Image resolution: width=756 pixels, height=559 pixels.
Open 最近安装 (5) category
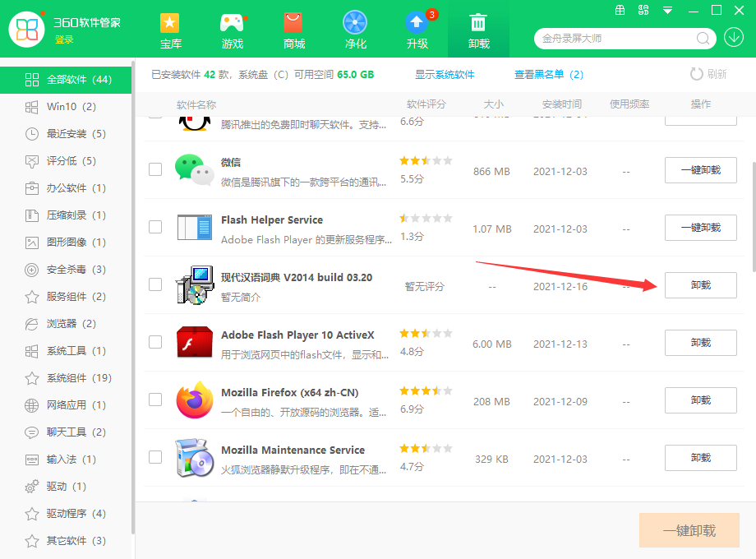coord(66,134)
